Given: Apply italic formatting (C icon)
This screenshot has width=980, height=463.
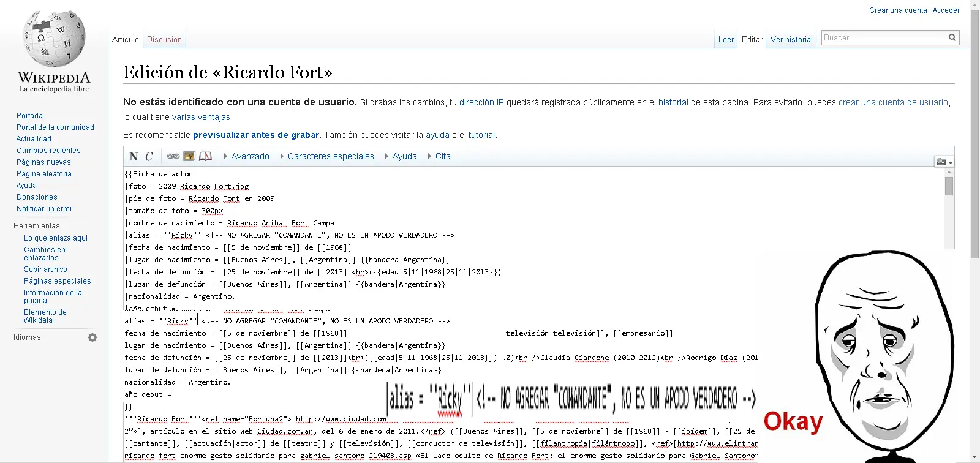Looking at the screenshot, I should 149,156.
